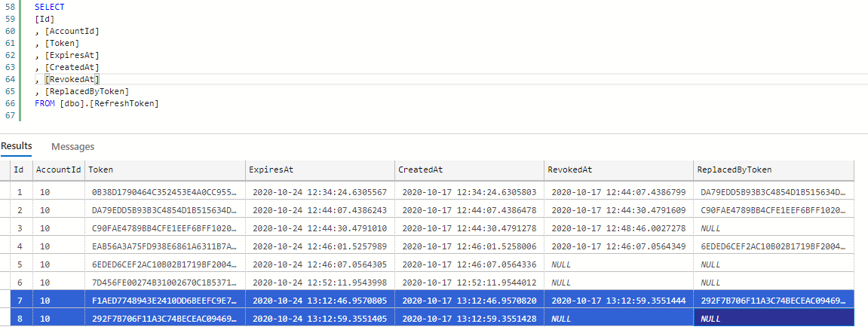
Task: Select the Results tab
Action: 17,146
